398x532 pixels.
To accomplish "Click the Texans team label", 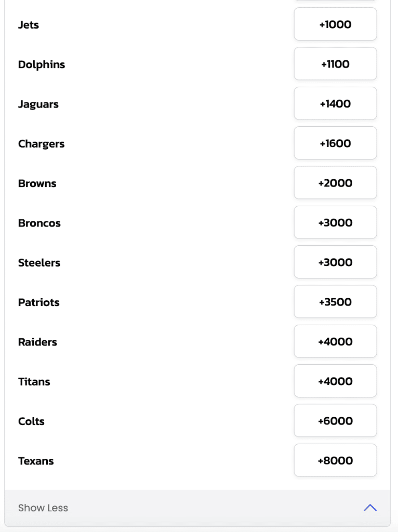I will 36,461.
